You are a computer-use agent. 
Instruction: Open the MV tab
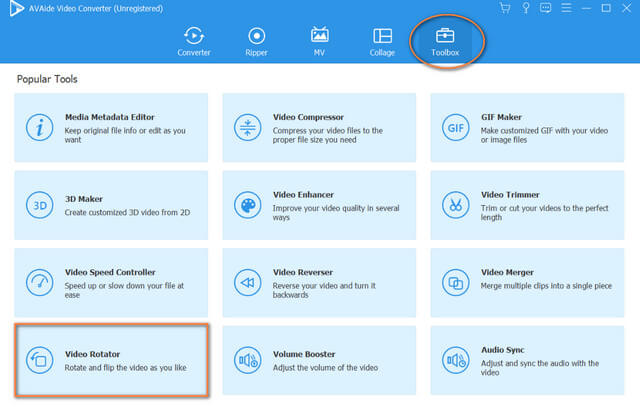point(320,41)
